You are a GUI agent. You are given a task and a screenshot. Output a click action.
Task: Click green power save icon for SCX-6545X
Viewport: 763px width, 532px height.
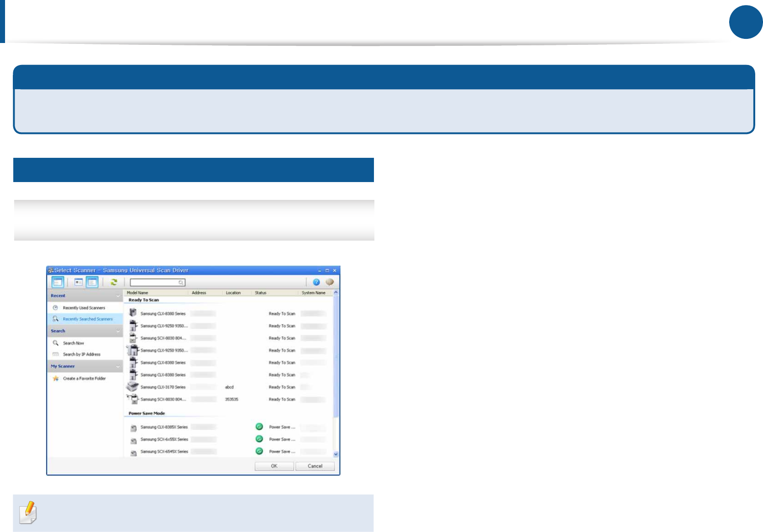[x=259, y=451]
